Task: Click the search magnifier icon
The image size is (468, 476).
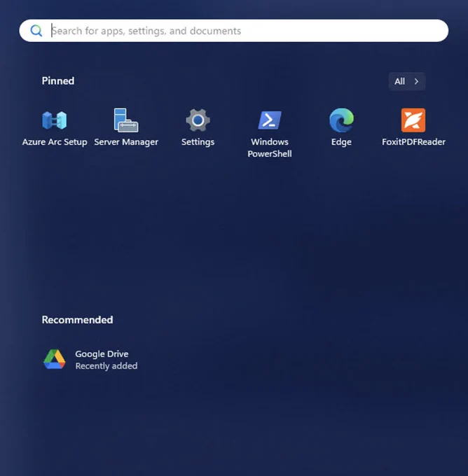Action: (36, 31)
